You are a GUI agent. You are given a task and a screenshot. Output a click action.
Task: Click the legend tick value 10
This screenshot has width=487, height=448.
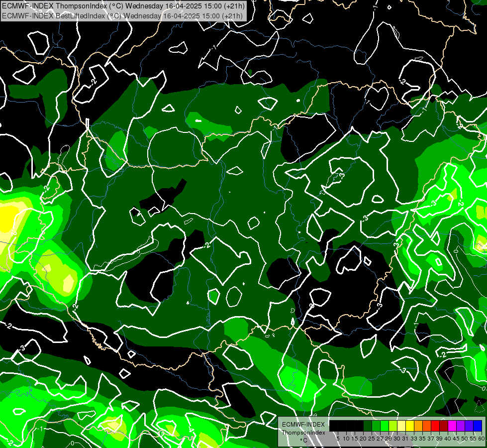tap(346, 439)
